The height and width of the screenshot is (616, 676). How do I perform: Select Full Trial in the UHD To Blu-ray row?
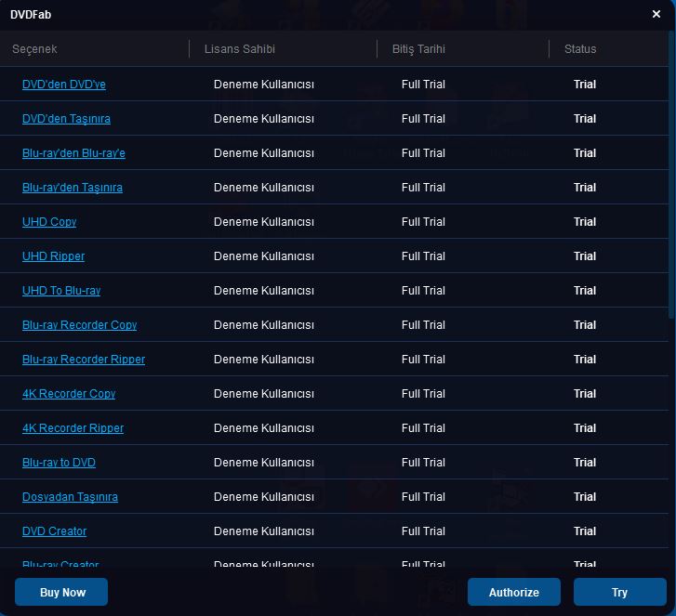click(423, 291)
